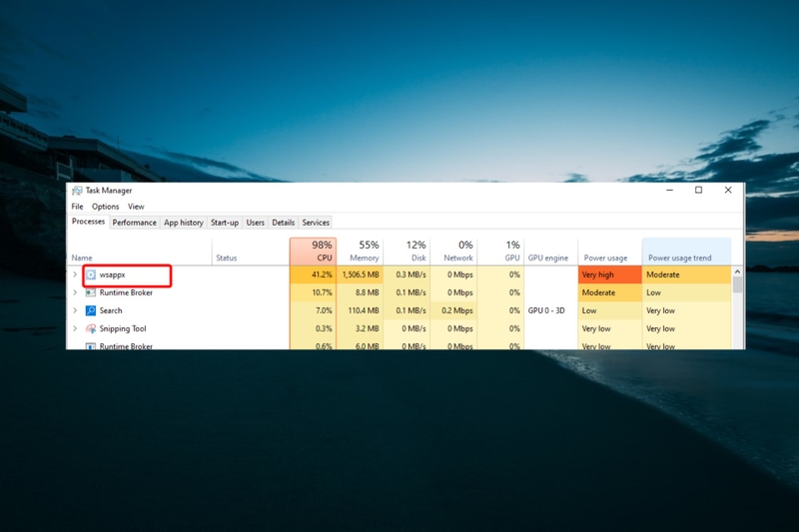Sort by the GPU engine column
This screenshot has height=532, width=799.
pos(551,251)
